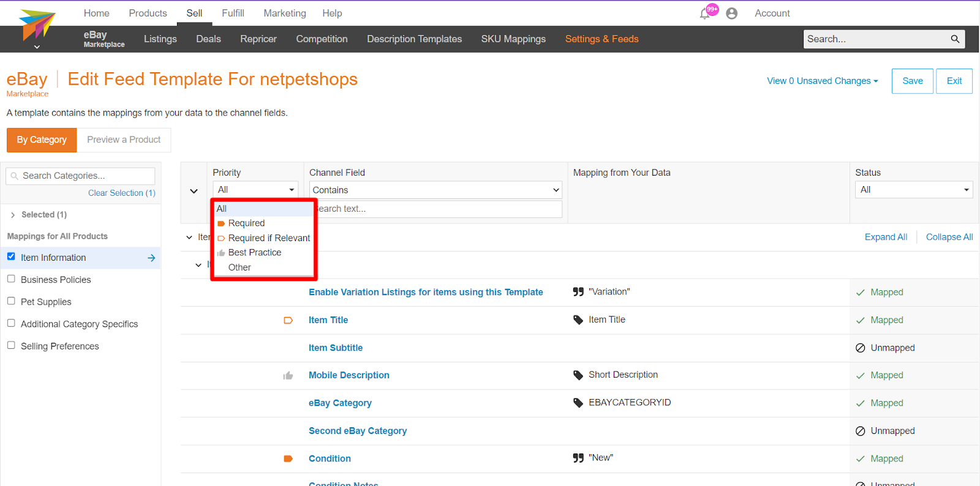
Task: Click the checkmark for Mobile Description status
Action: 861,376
